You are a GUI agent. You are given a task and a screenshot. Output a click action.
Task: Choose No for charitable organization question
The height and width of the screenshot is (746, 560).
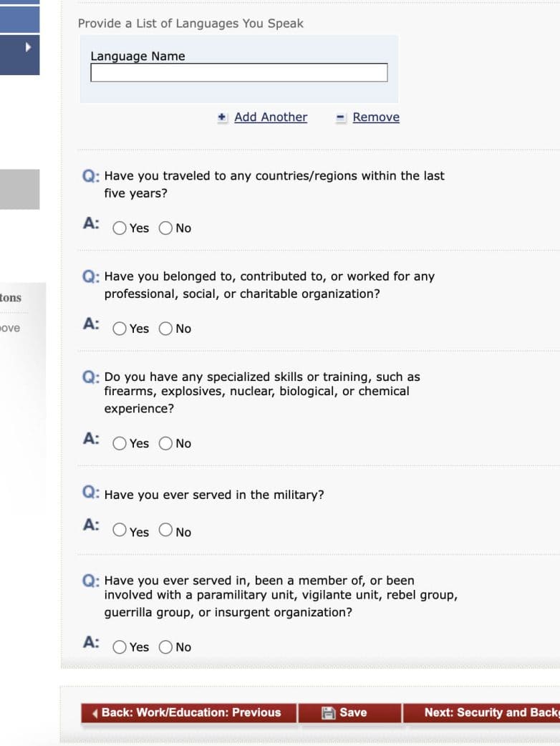165,329
